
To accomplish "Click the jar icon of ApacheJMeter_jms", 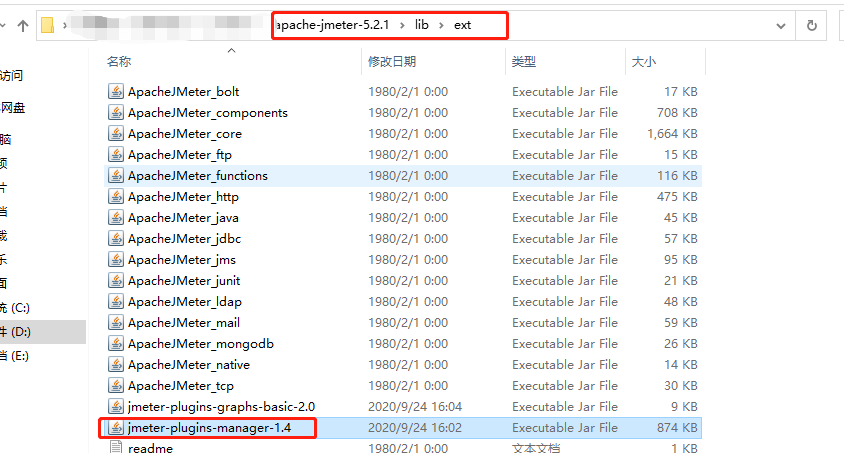I will coord(116,259).
